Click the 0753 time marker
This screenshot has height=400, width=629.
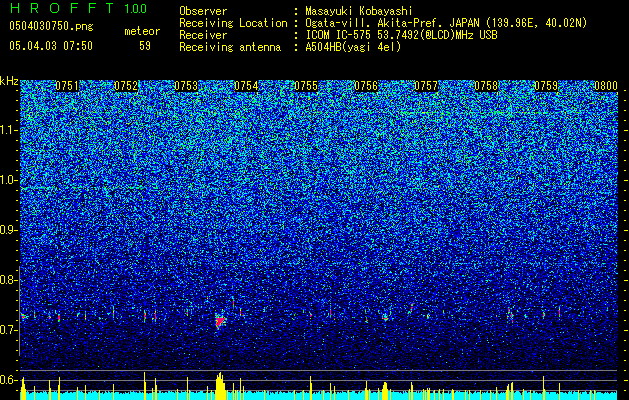pyautogui.click(x=186, y=86)
